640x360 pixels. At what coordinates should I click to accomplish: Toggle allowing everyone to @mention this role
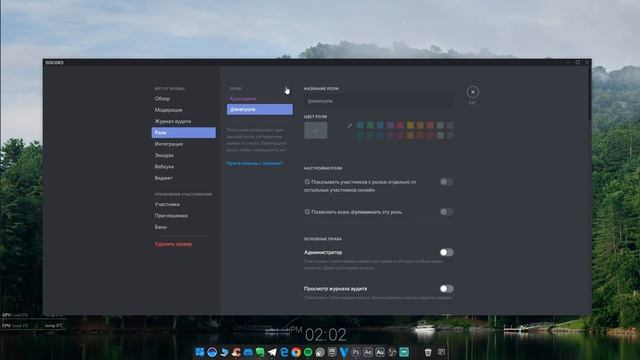[x=447, y=212]
